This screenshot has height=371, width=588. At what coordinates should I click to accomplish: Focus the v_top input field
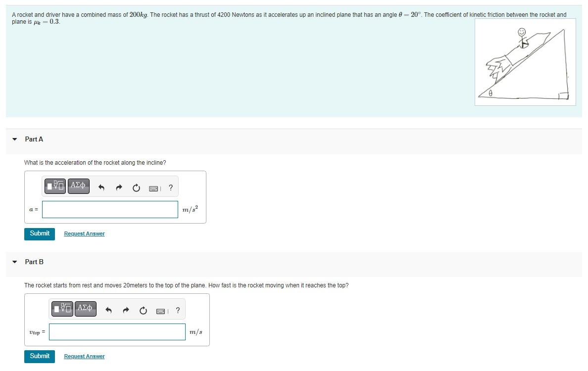point(117,332)
